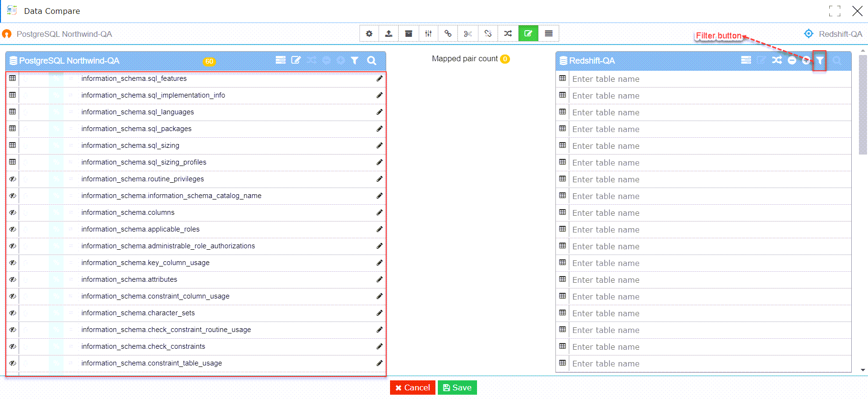The width and height of the screenshot is (868, 399).
Task: Click the topmost Enter table name field
Action: 710,79
